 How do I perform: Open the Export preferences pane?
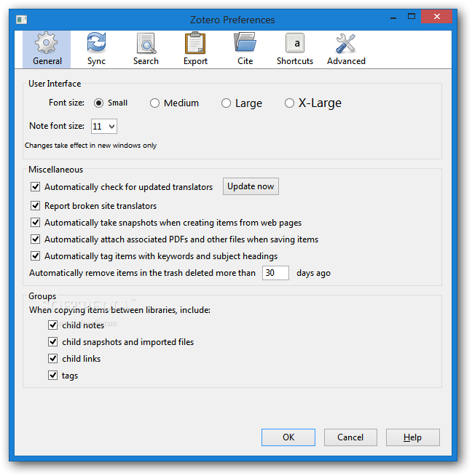click(195, 49)
